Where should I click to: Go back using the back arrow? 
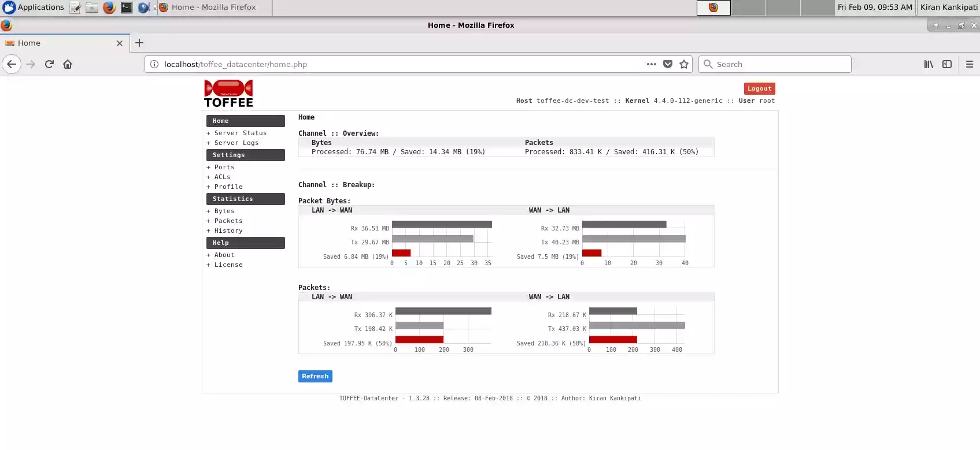click(12, 64)
